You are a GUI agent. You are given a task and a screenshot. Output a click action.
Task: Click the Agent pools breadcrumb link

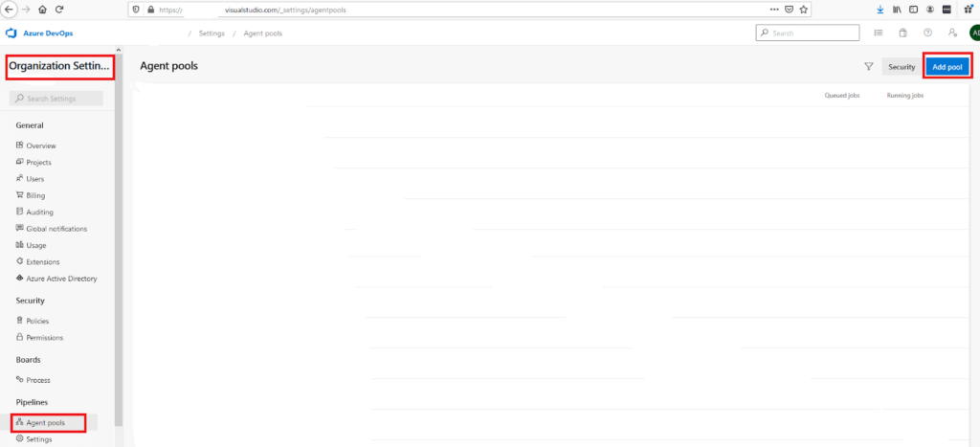click(262, 34)
